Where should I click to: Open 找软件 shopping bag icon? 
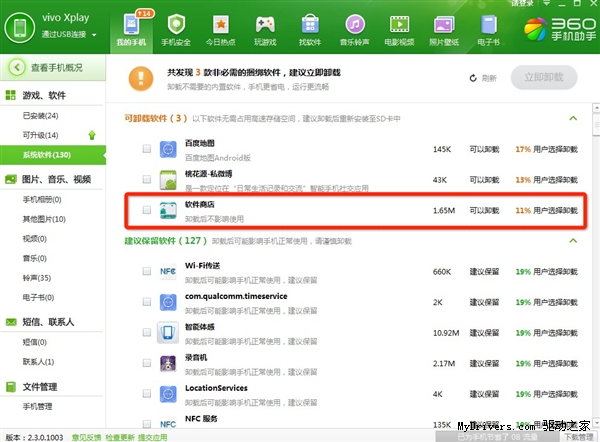tap(310, 24)
